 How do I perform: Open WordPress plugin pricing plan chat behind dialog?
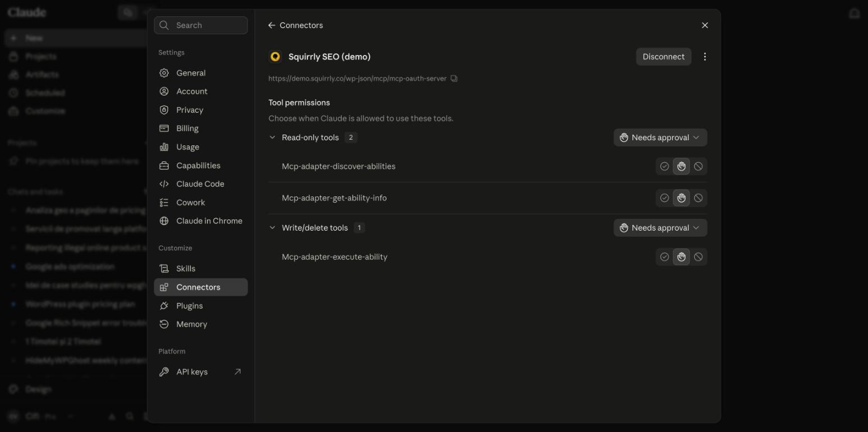(80, 304)
